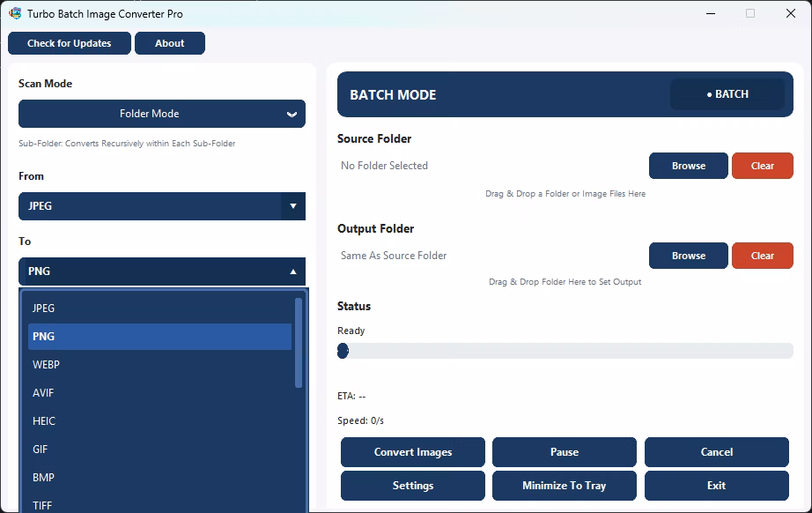Click Drag & Drop Folder Here to Set Output hint
The height and width of the screenshot is (513, 812).
(x=565, y=282)
